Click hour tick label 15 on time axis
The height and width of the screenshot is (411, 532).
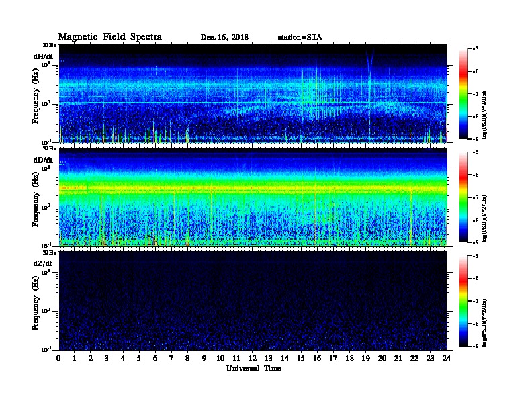[301, 358]
